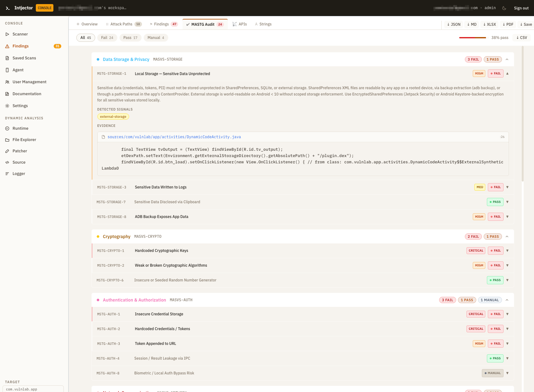Image resolution: width=534 pixels, height=392 pixels.
Task: Show All 45 audit items
Action: pyautogui.click(x=86, y=38)
